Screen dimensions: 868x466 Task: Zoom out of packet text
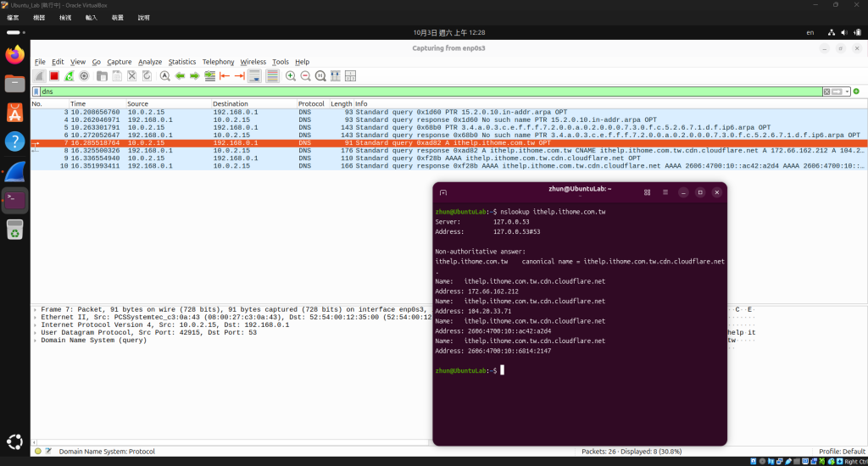point(305,76)
